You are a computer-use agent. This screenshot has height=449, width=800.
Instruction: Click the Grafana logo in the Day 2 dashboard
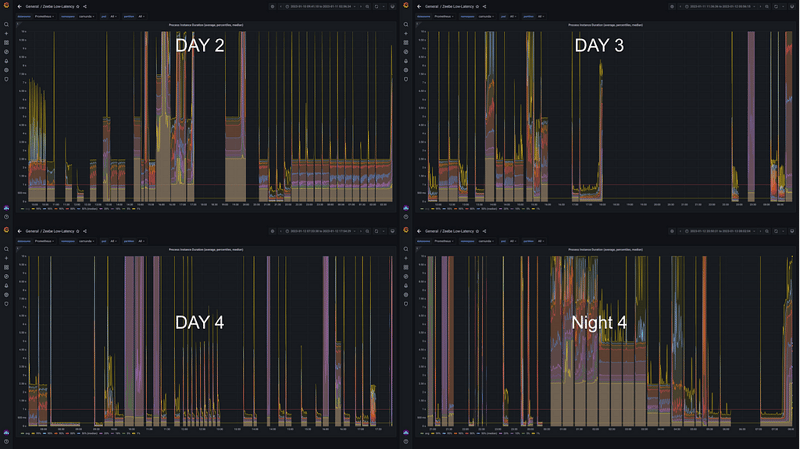(x=7, y=6)
